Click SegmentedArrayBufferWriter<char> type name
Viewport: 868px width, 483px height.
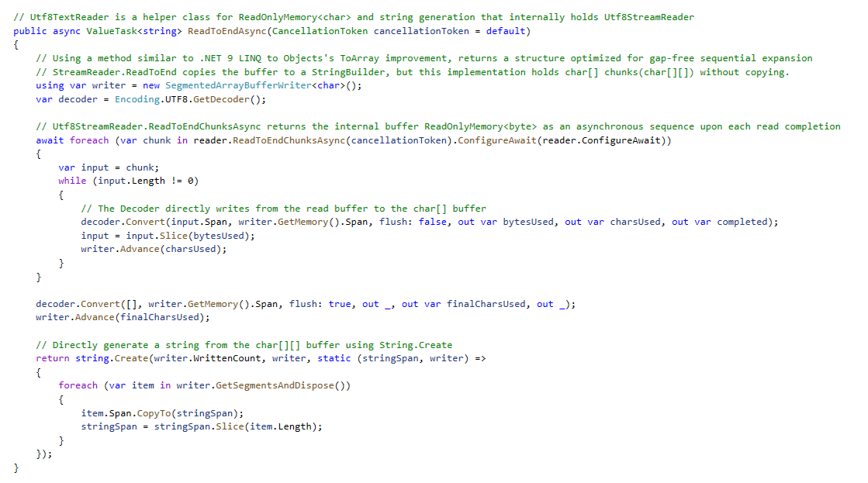click(255, 86)
